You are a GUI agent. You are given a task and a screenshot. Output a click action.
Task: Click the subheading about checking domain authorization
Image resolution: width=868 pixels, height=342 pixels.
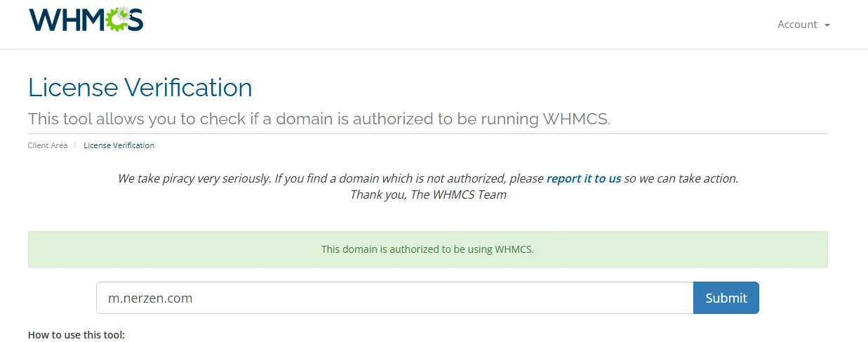(319, 119)
